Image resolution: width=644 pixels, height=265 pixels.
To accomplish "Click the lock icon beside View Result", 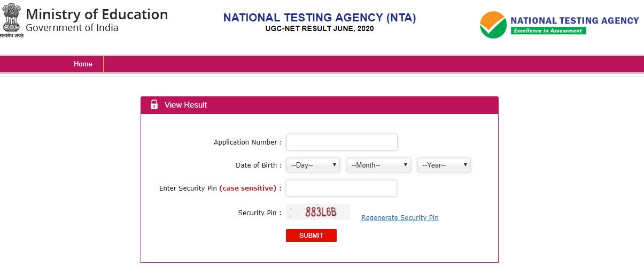I will [154, 105].
